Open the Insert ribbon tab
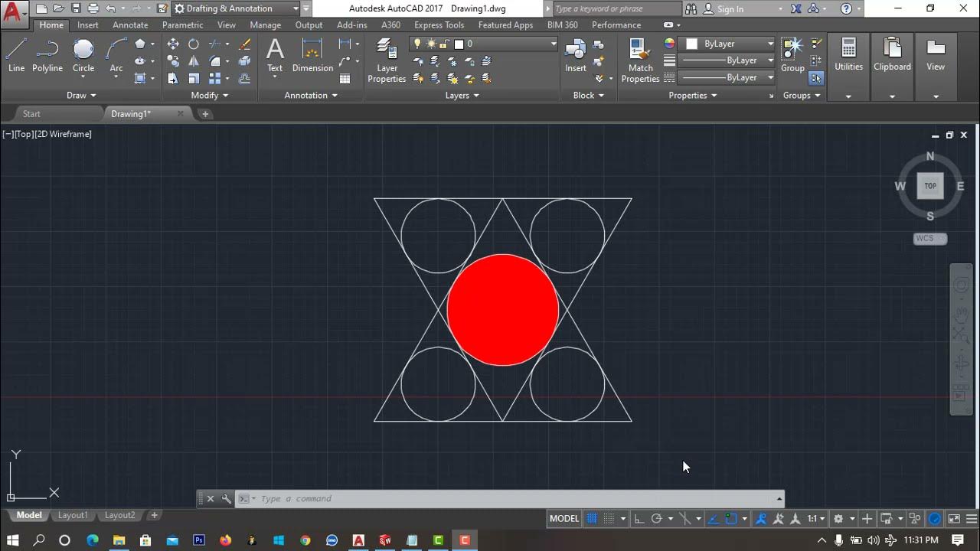The image size is (980, 551). 88,24
